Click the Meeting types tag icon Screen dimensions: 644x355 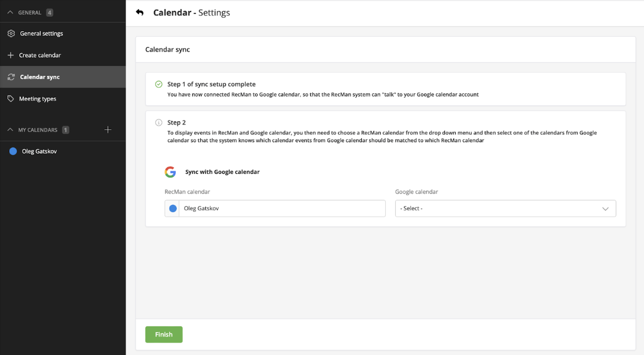click(10, 99)
